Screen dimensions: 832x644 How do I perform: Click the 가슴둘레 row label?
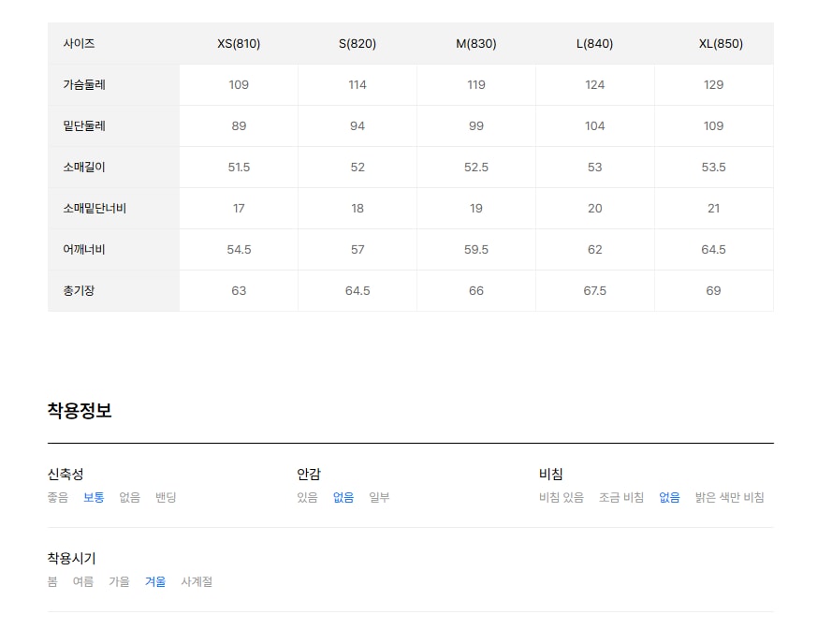(x=84, y=85)
